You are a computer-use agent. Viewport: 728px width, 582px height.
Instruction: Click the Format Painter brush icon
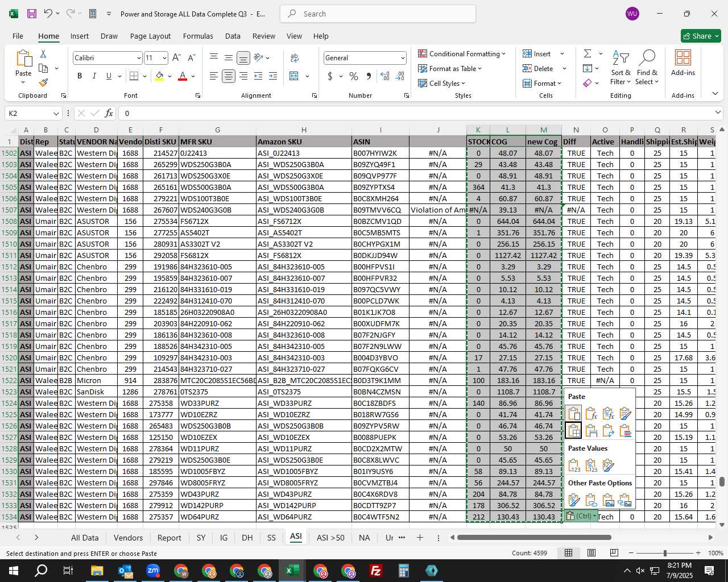[x=43, y=82]
